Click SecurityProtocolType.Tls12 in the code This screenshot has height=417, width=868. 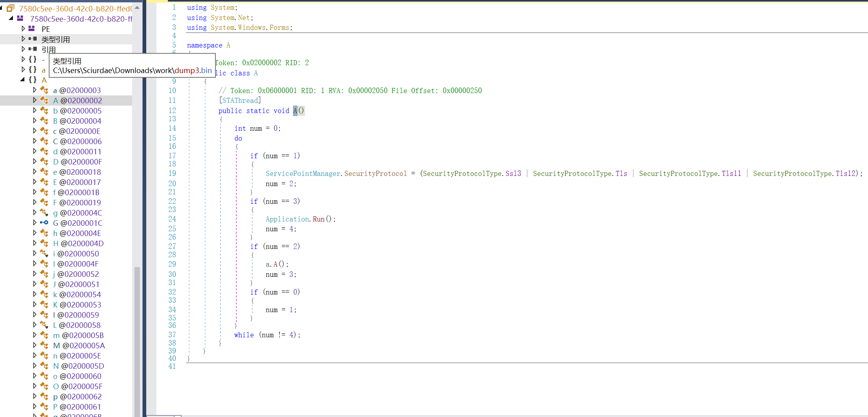click(805, 174)
